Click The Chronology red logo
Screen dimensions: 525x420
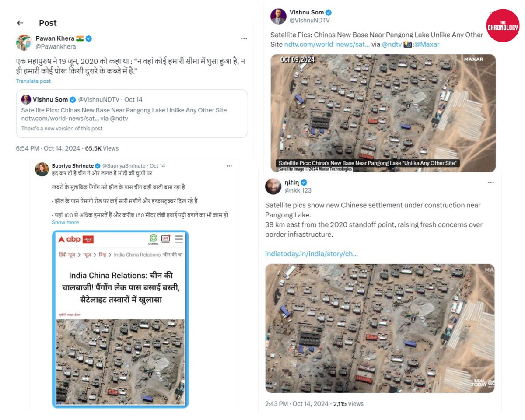(x=503, y=25)
